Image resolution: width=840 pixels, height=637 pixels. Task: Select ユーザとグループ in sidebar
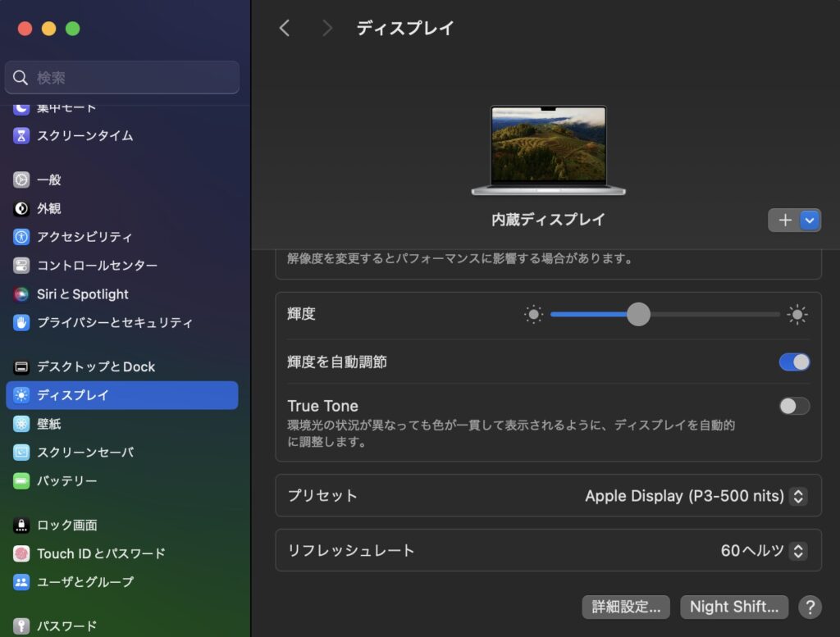tap(84, 582)
